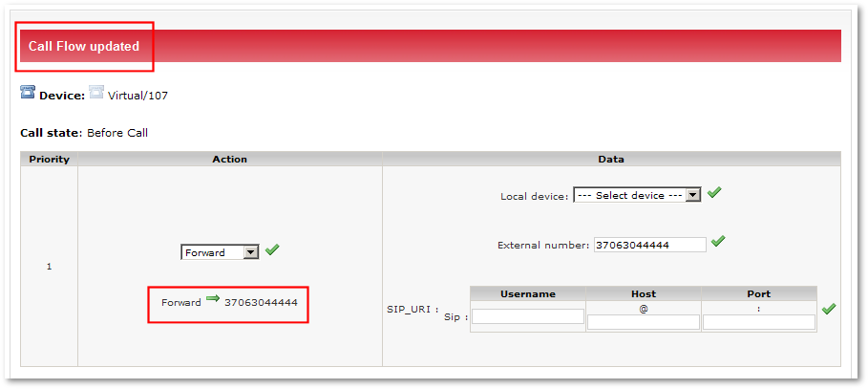Click green checkmark beside Forward action dropdown

tap(272, 250)
